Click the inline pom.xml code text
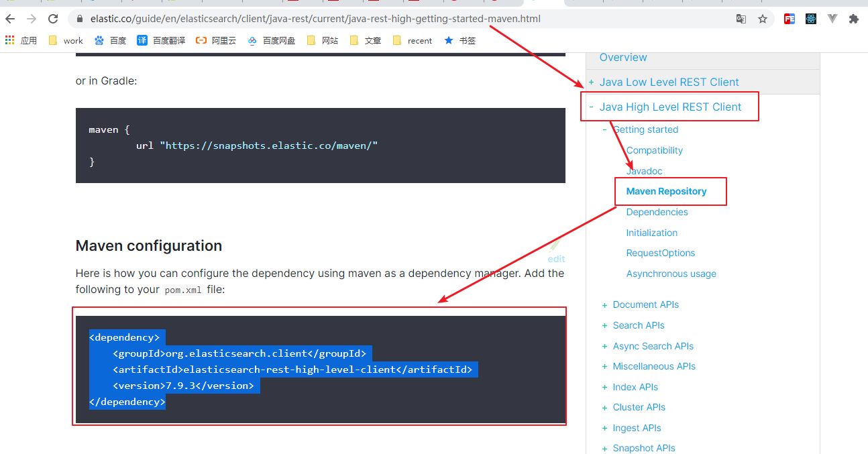 click(183, 290)
